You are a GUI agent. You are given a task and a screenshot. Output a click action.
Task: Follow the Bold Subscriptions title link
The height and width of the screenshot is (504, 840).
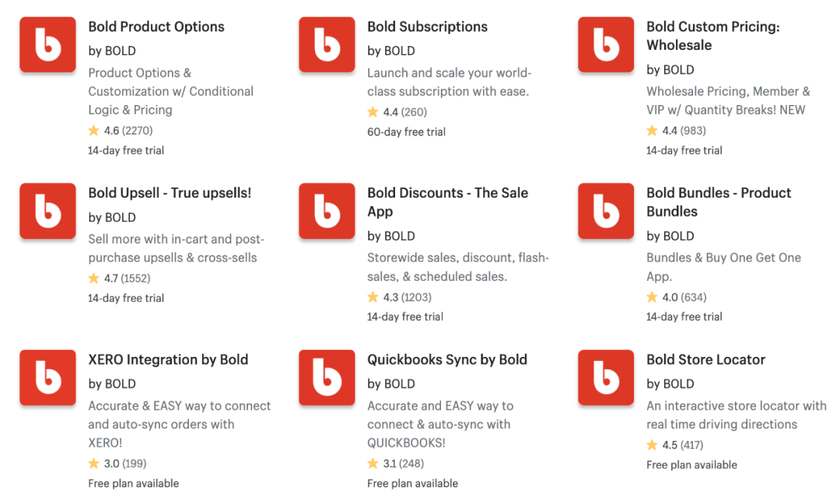[428, 26]
